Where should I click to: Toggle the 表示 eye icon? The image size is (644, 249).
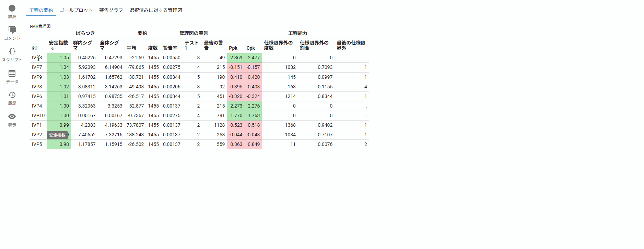pos(12,116)
